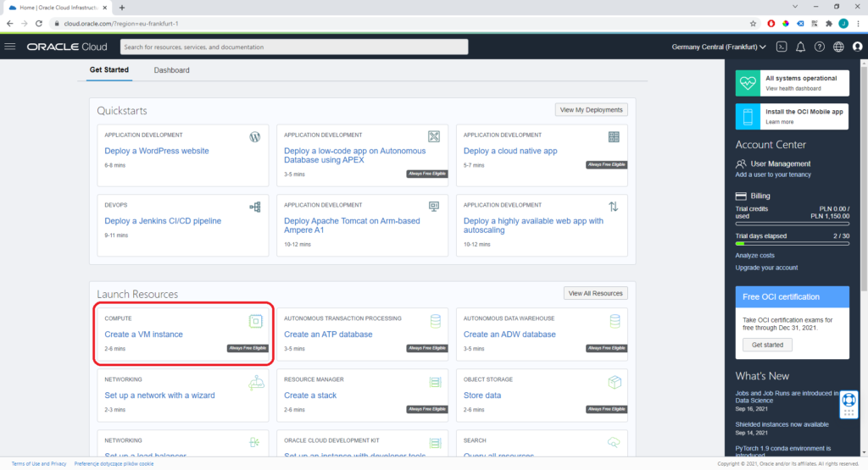868x470 pixels.
Task: Click the WordPress icon on the card
Action: click(254, 137)
